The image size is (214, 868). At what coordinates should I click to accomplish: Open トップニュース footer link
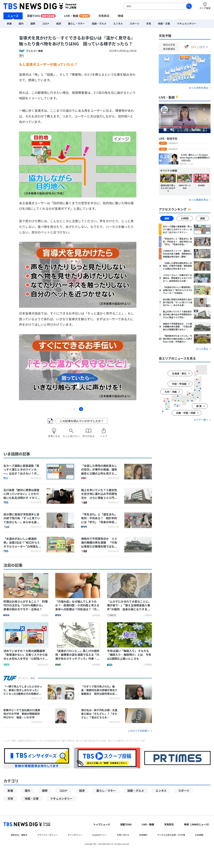coord(102,825)
